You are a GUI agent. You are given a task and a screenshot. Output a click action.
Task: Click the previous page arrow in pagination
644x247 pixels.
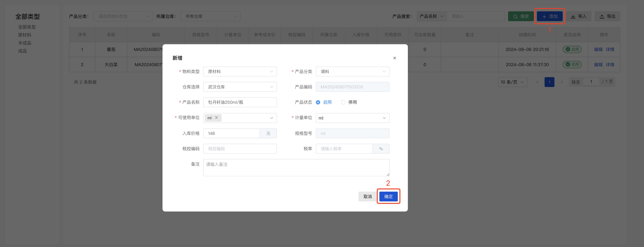pyautogui.click(x=537, y=82)
